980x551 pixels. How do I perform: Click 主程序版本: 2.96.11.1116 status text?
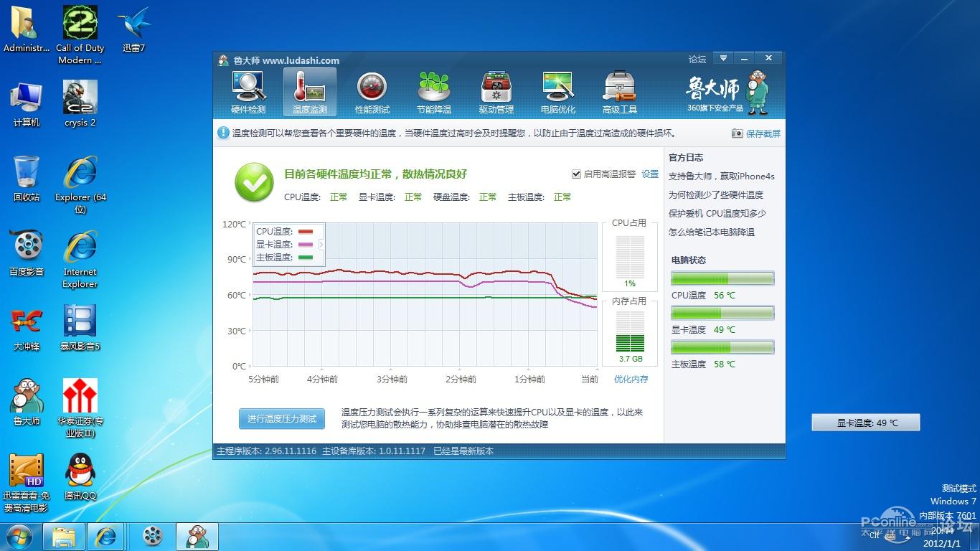267,451
